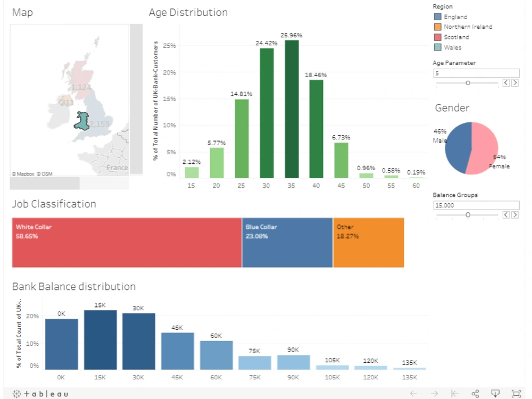Undo the last dashboard action
532x399 pixels.
(413, 394)
